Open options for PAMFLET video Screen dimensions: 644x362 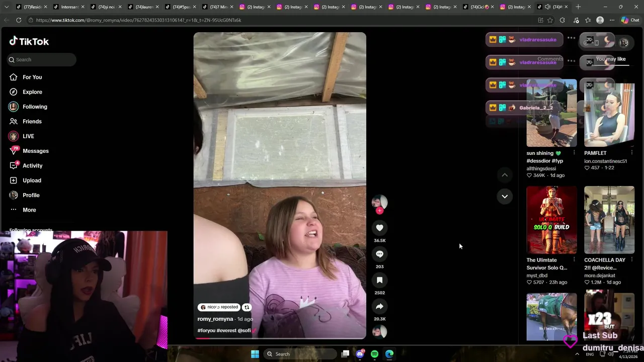pos(632,153)
